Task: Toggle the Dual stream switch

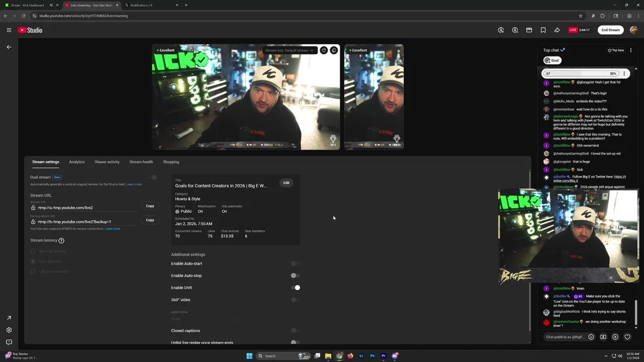Action: point(153,177)
